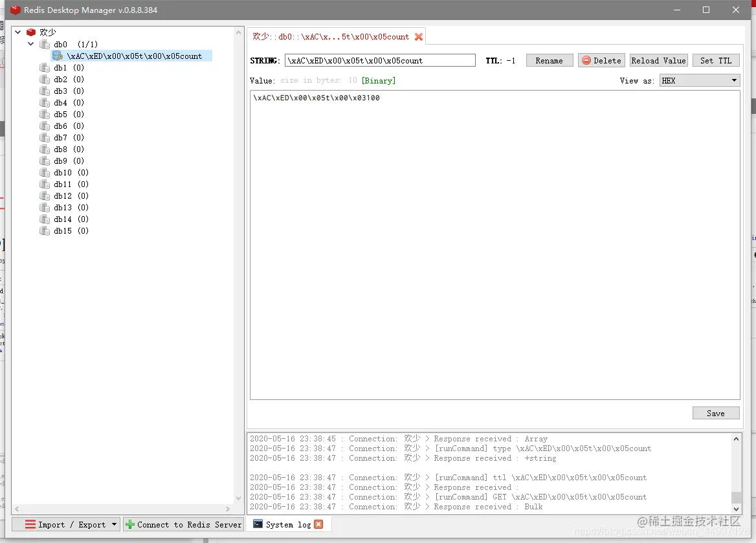Click the green plus icon on Connect button
Screen dimensions: 756x543
[129, 524]
